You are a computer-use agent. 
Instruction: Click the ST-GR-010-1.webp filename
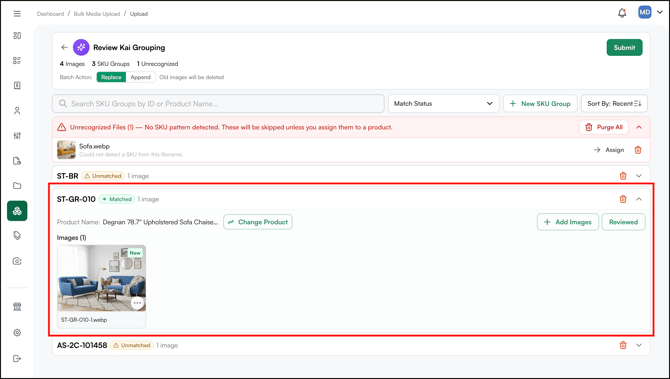(84, 320)
